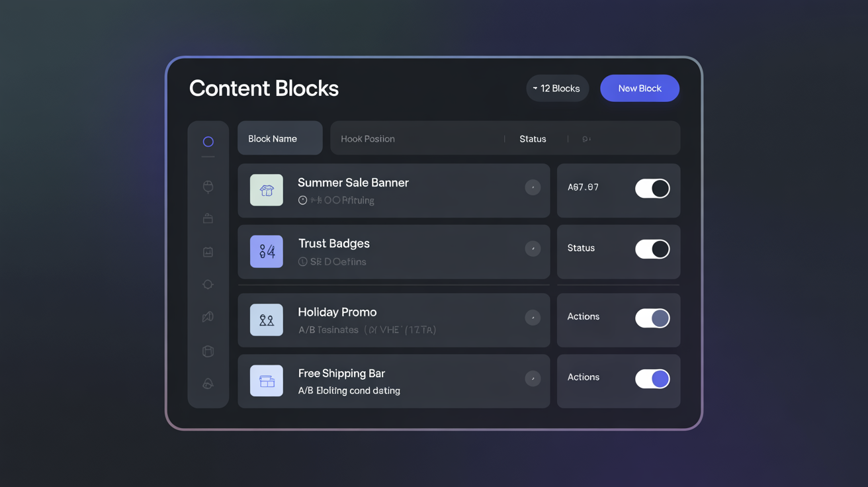The width and height of the screenshot is (868, 487).
Task: Expand the Holiday Promo row options
Action: 533,318
